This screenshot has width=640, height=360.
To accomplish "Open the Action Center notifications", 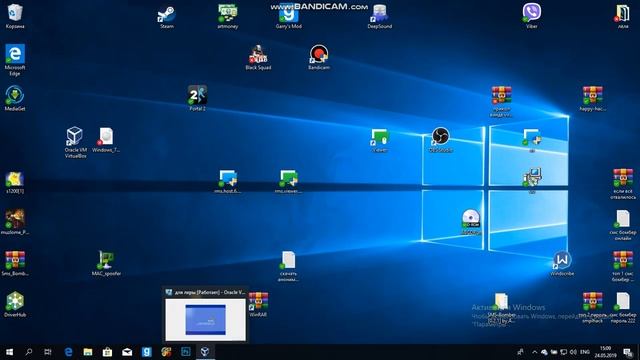I will point(628,352).
